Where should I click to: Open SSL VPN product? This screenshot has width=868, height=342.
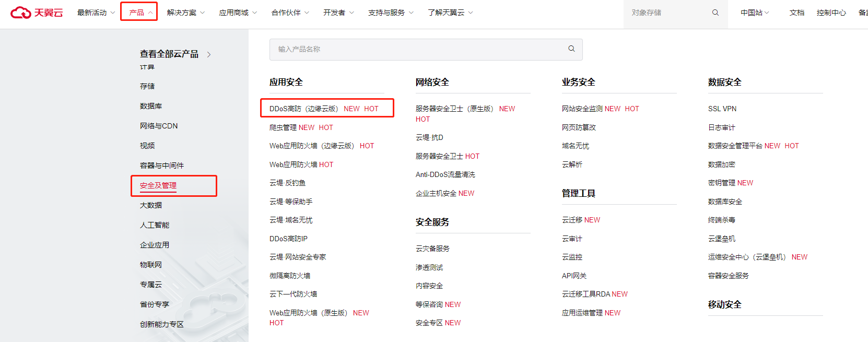[x=722, y=109]
